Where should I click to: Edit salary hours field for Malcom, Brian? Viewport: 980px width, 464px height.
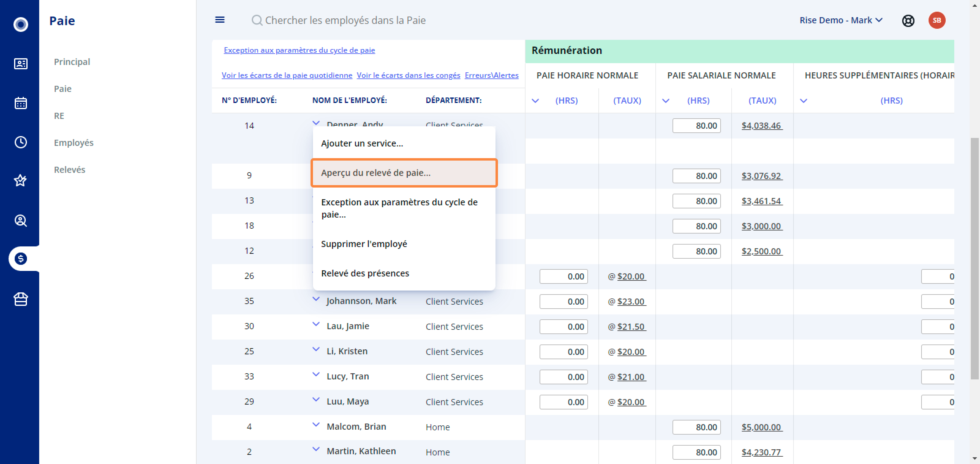click(696, 427)
